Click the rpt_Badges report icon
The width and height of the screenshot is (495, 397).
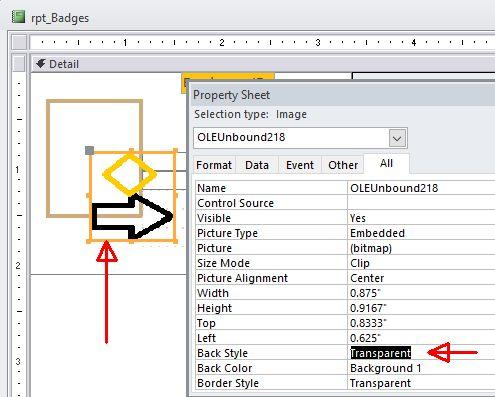point(18,17)
